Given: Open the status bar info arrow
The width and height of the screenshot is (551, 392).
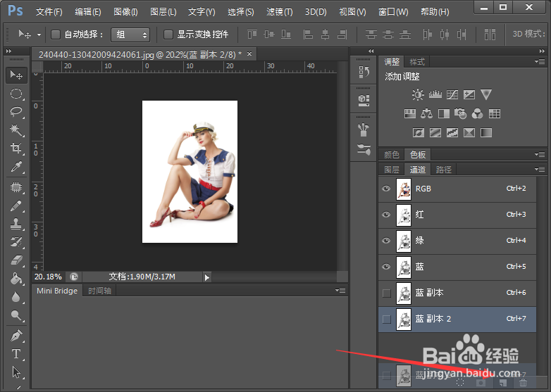Looking at the screenshot, I should coord(206,277).
